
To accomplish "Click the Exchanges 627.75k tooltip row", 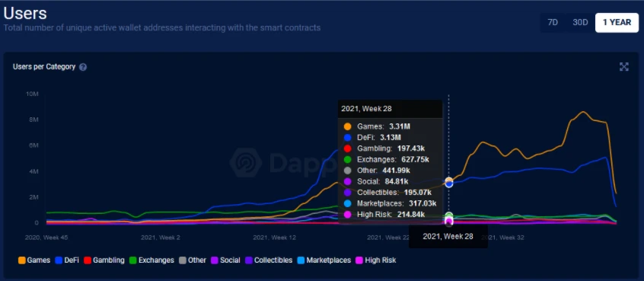I will (390, 159).
